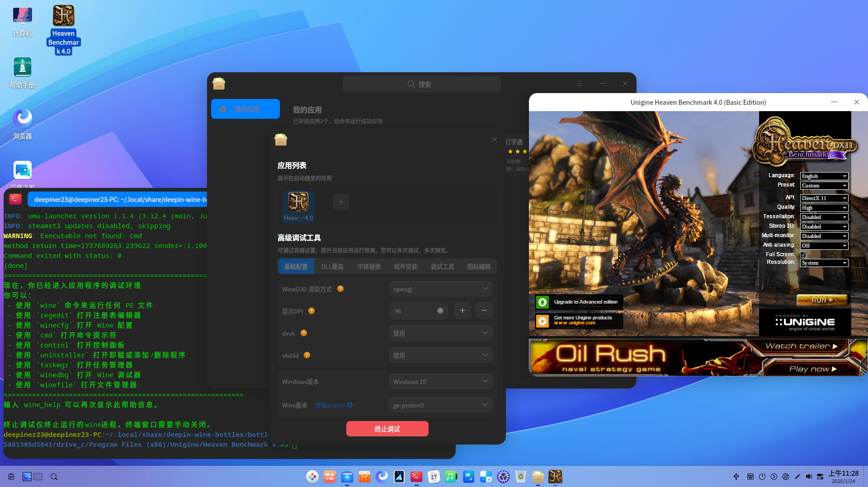Click the Heaven 4.0 app icon in list
868x487 pixels.
pos(298,206)
